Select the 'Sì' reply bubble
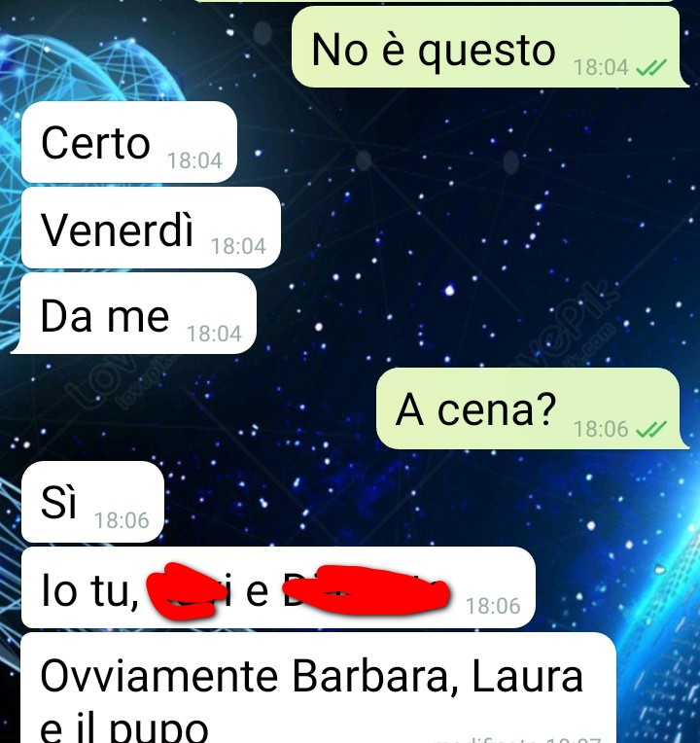 pyautogui.click(x=92, y=502)
